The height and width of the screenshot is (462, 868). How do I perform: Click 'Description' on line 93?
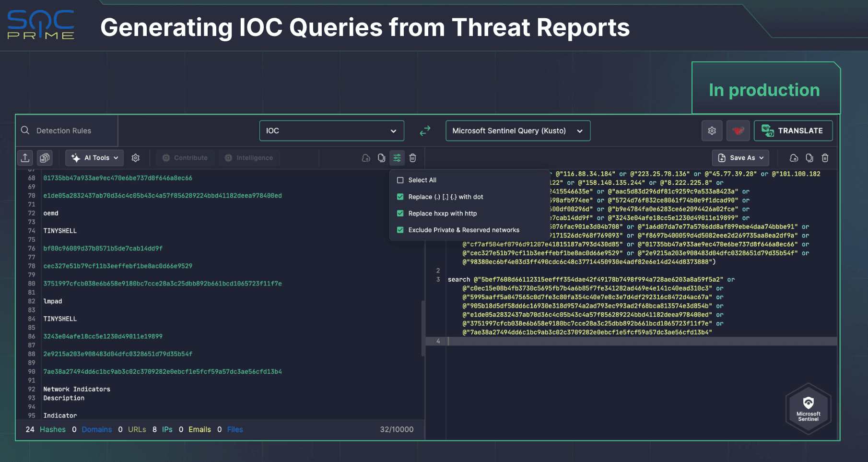tap(64, 398)
